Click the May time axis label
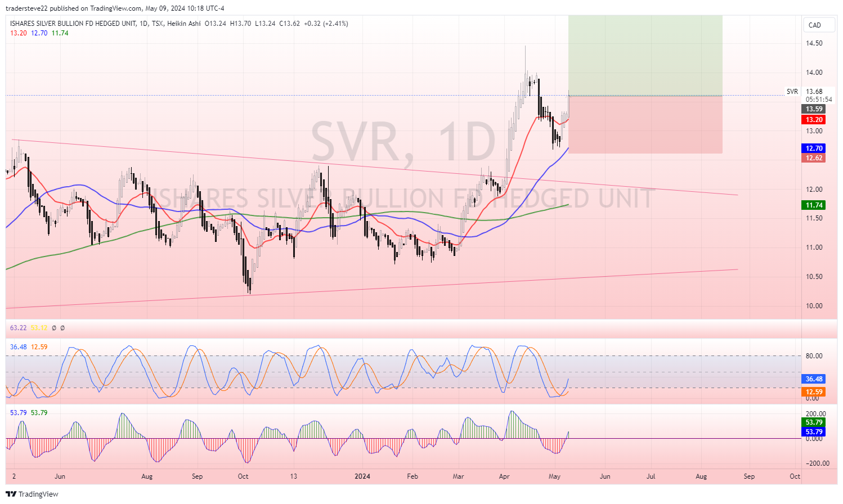Viewport: 843px width, 504px height. click(x=555, y=476)
